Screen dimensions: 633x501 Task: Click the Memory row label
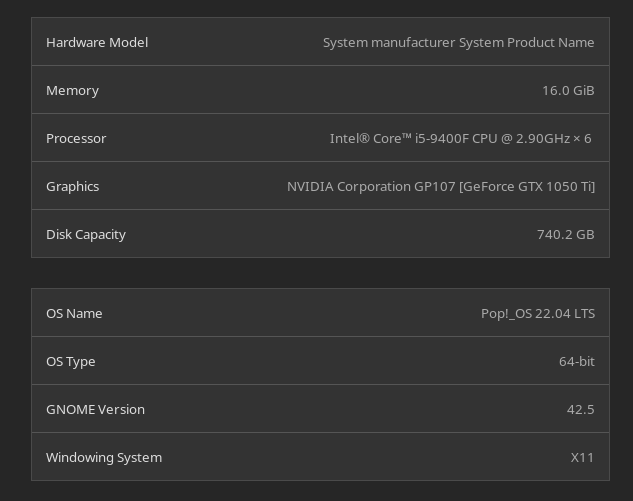[x=72, y=90]
